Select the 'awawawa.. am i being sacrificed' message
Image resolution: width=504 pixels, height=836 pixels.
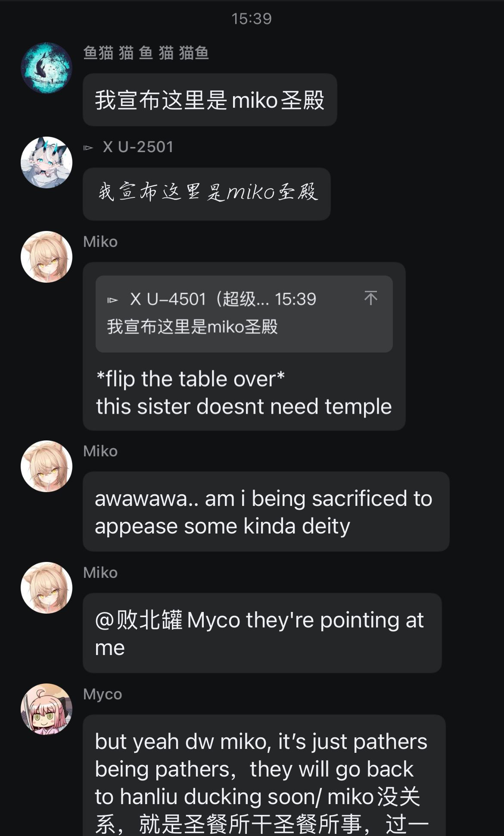[266, 512]
